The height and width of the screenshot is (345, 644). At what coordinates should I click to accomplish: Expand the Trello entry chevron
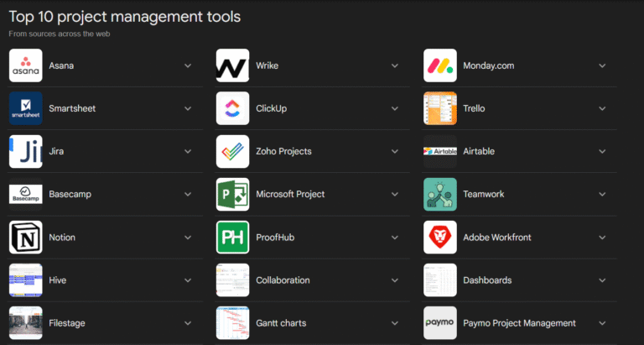point(602,108)
